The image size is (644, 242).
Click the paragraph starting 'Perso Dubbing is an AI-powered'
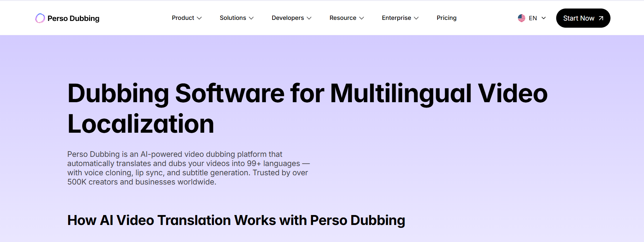tap(188, 168)
